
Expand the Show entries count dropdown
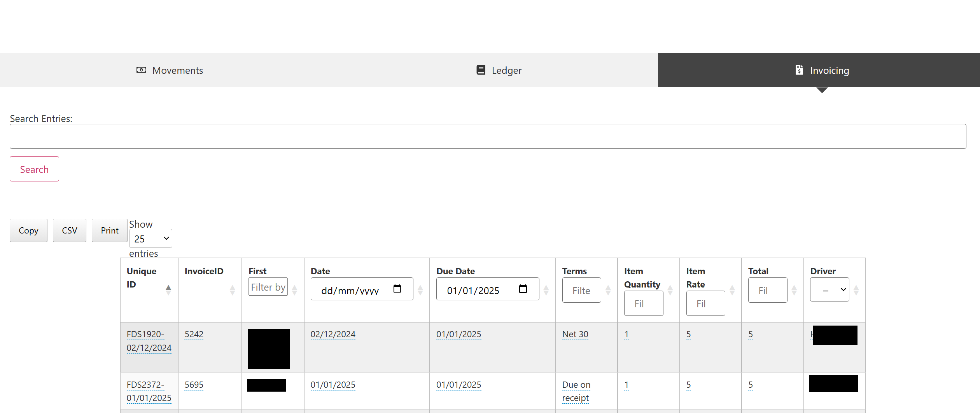150,239
